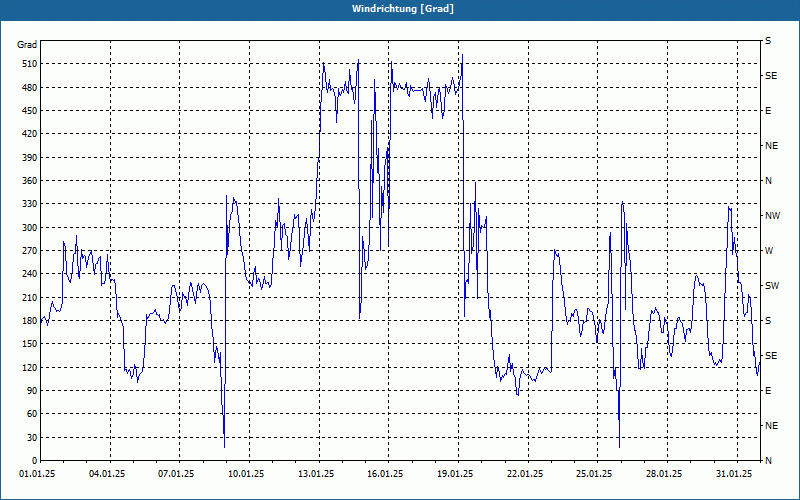Click the 19.01.25 date label
Screen dimensions: 800x500
(455, 474)
